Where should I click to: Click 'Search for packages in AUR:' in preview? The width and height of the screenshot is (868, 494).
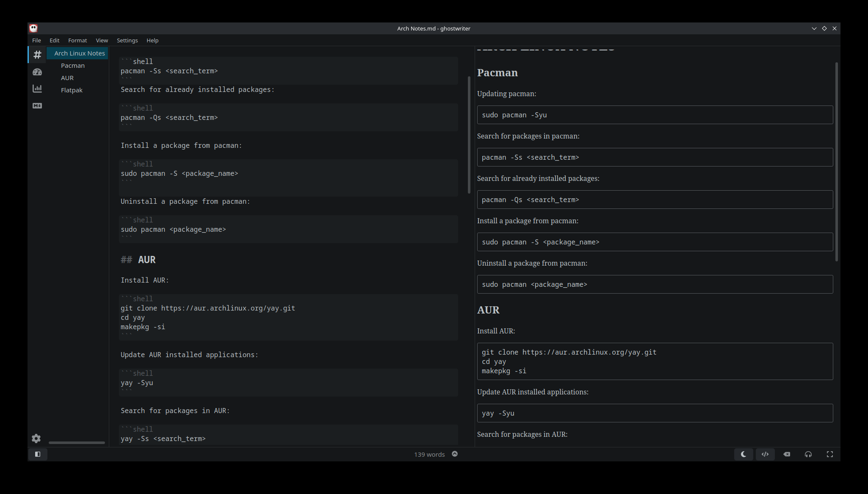(522, 434)
